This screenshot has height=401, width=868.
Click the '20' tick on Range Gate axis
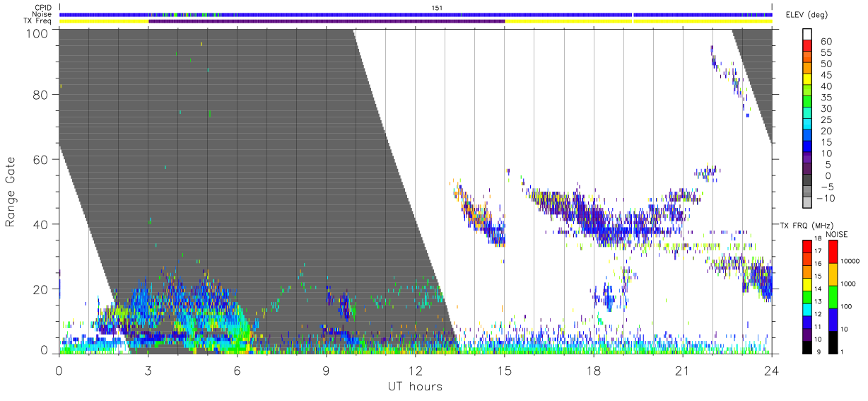(40, 289)
